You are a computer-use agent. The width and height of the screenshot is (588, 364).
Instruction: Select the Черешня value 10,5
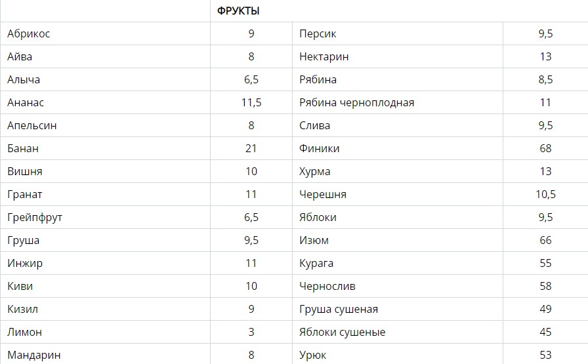(x=545, y=195)
